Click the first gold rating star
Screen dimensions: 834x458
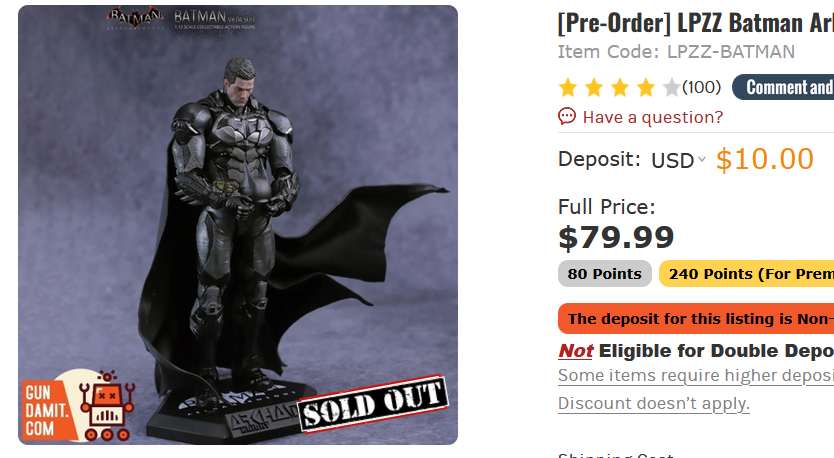coord(568,87)
